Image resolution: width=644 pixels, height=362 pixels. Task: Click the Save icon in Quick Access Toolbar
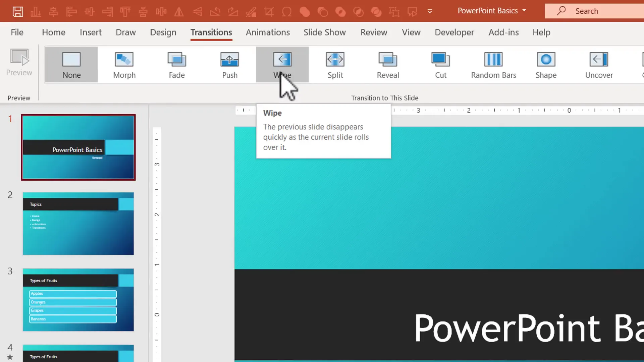(x=18, y=12)
